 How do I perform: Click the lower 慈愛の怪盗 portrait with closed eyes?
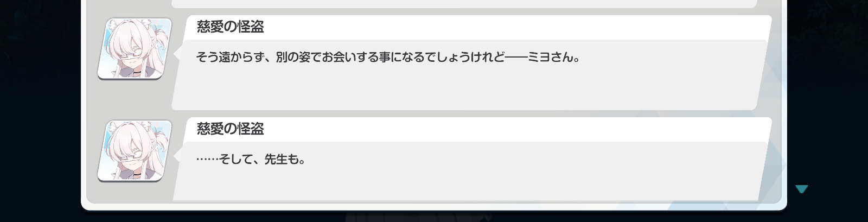coord(135,151)
